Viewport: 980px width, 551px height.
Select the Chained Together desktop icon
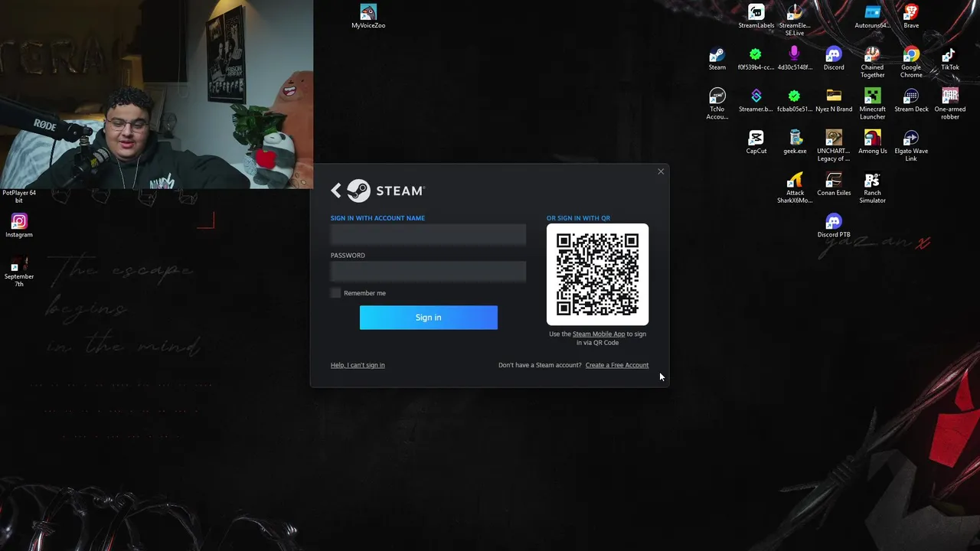pyautogui.click(x=872, y=62)
